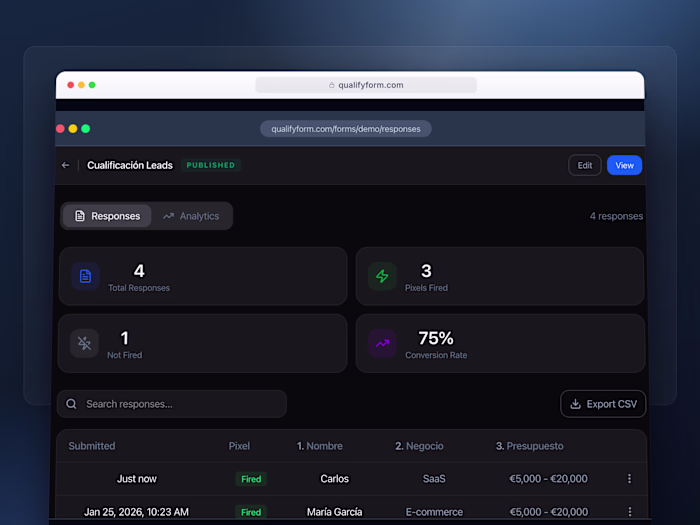Export responses with Export CSV button

tap(603, 404)
